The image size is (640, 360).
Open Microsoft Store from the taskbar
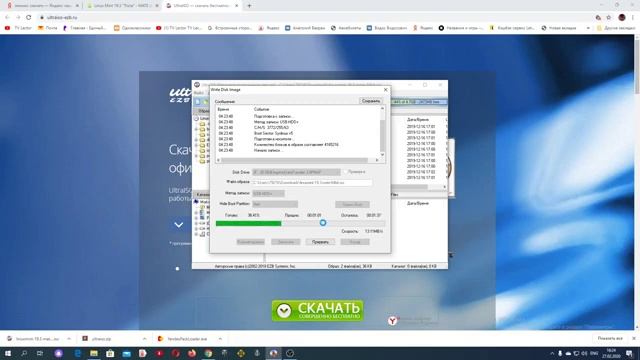[110, 353]
